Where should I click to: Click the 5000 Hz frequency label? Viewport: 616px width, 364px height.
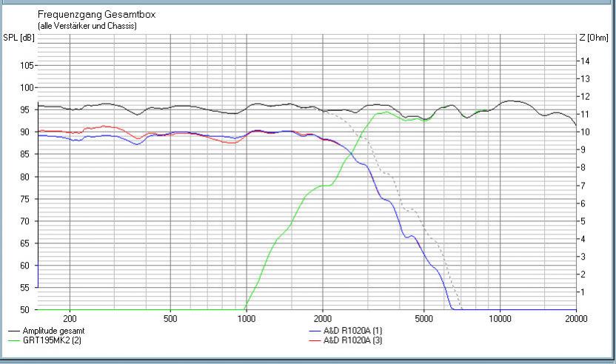[423, 318]
